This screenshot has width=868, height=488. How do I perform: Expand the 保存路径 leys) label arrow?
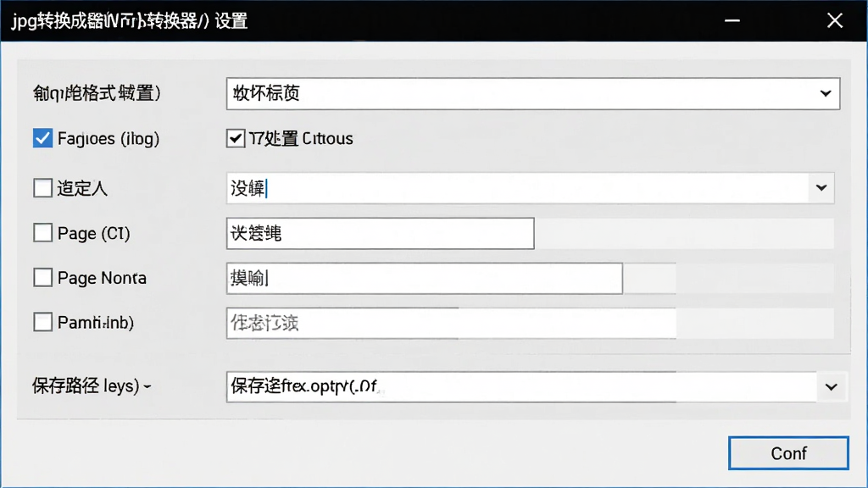click(x=147, y=386)
